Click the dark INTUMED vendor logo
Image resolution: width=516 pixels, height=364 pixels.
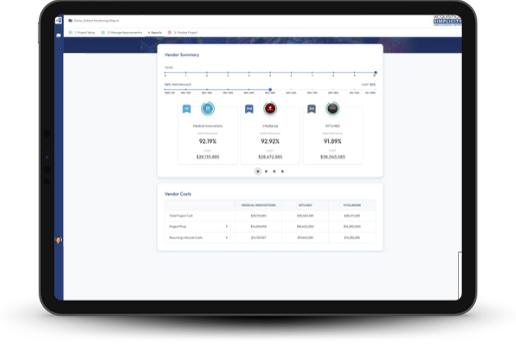[332, 108]
